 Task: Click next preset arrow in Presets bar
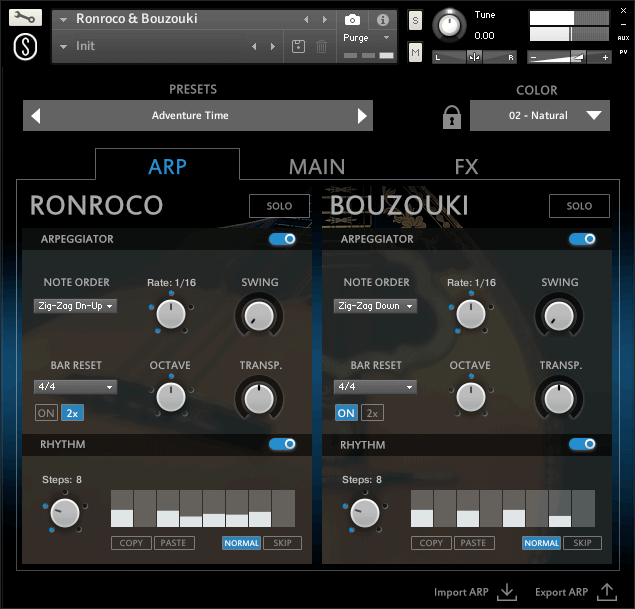[x=362, y=116]
